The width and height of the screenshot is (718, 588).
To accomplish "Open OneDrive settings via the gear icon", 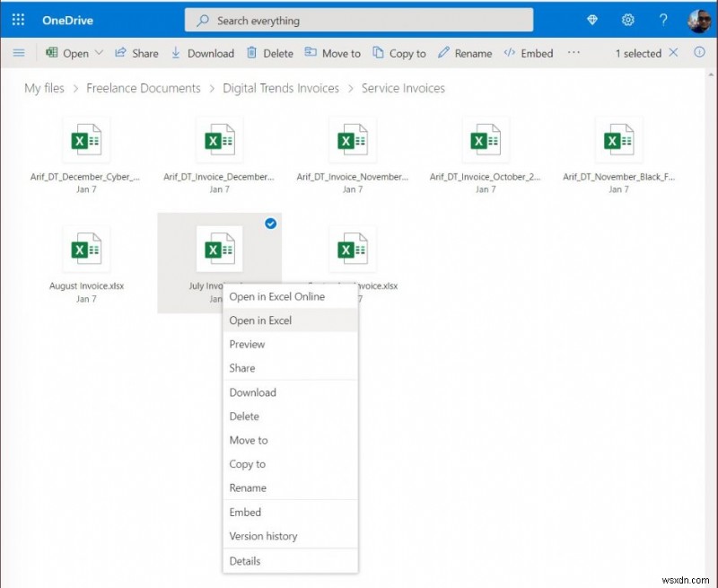I will pyautogui.click(x=627, y=19).
